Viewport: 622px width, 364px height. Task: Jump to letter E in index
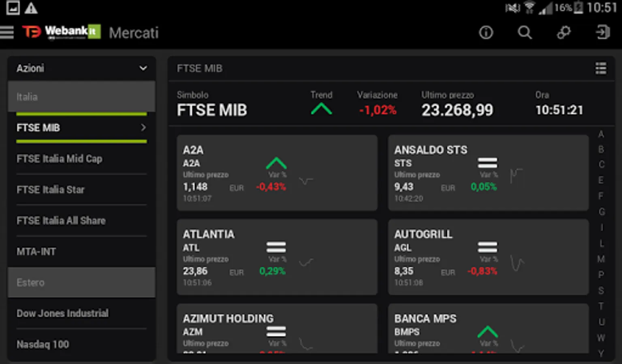601,180
